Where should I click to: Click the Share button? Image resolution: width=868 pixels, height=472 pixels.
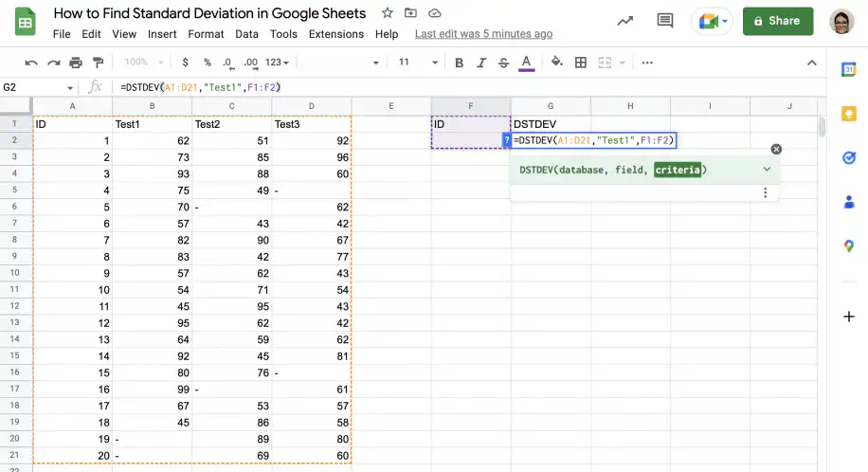click(778, 21)
